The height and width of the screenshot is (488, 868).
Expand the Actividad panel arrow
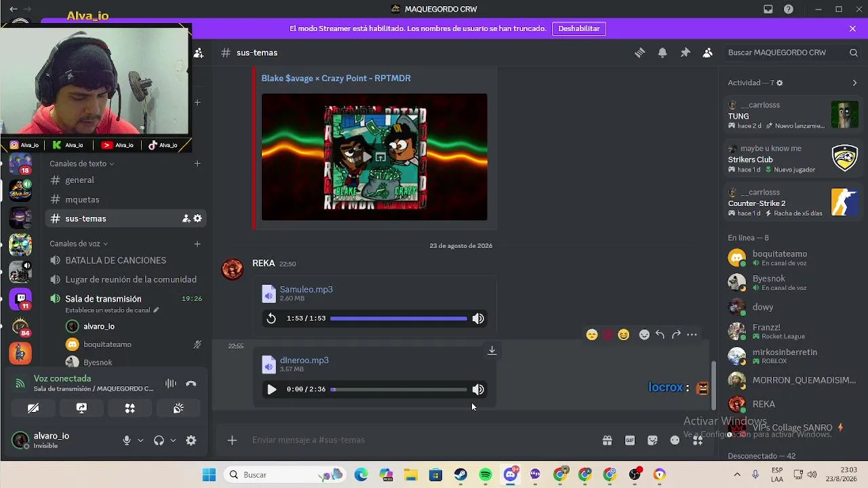point(854,83)
